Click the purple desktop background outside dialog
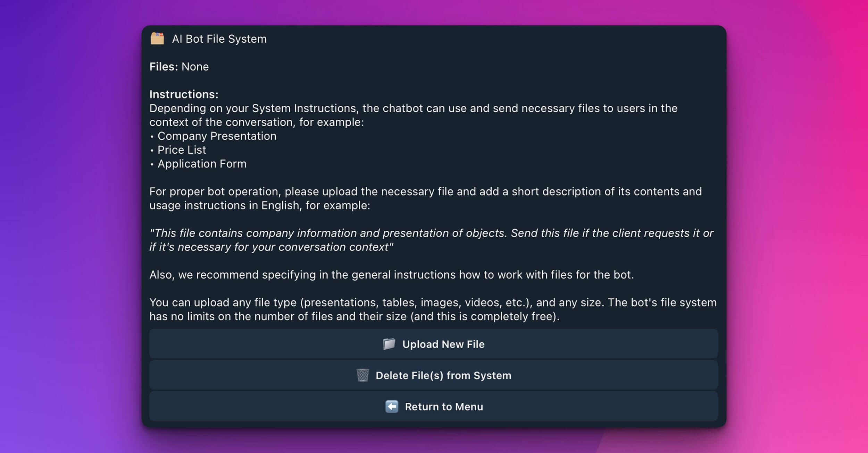Screen dimensions: 868x453 [69, 225]
